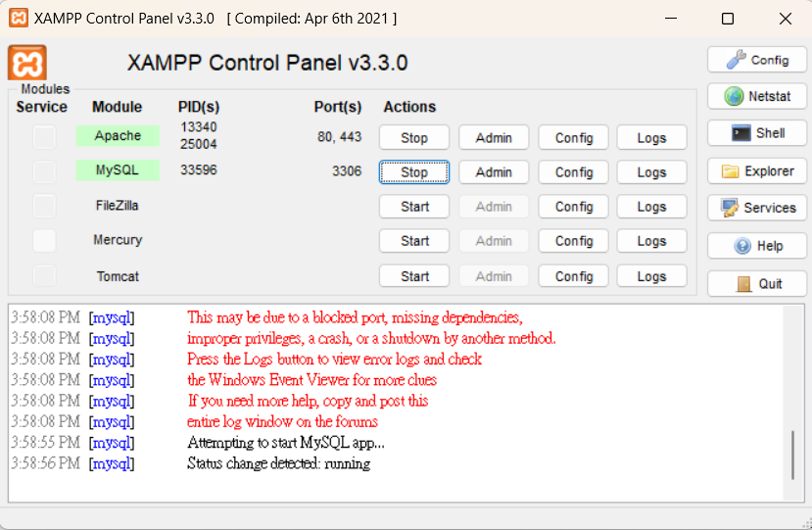Image resolution: width=812 pixels, height=530 pixels.
Task: Close the XAMPP Control Panel window
Action: 786,19
